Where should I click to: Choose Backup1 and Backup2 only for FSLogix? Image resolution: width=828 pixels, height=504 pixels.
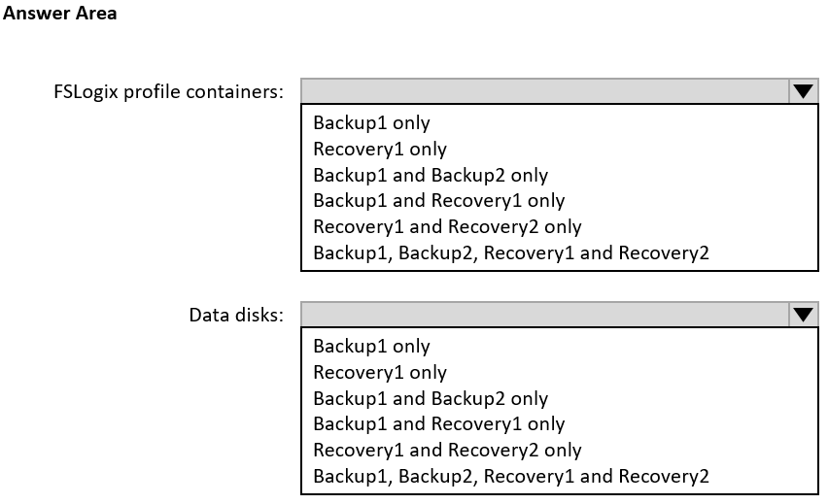[431, 176]
